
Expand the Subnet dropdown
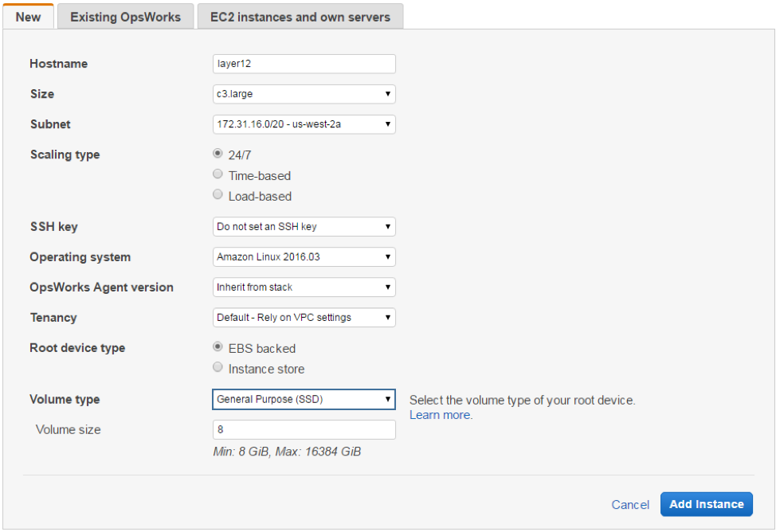pos(304,124)
